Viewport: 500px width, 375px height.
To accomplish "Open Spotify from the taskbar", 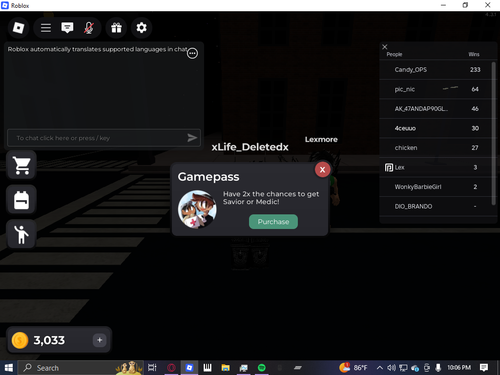I will click(262, 368).
